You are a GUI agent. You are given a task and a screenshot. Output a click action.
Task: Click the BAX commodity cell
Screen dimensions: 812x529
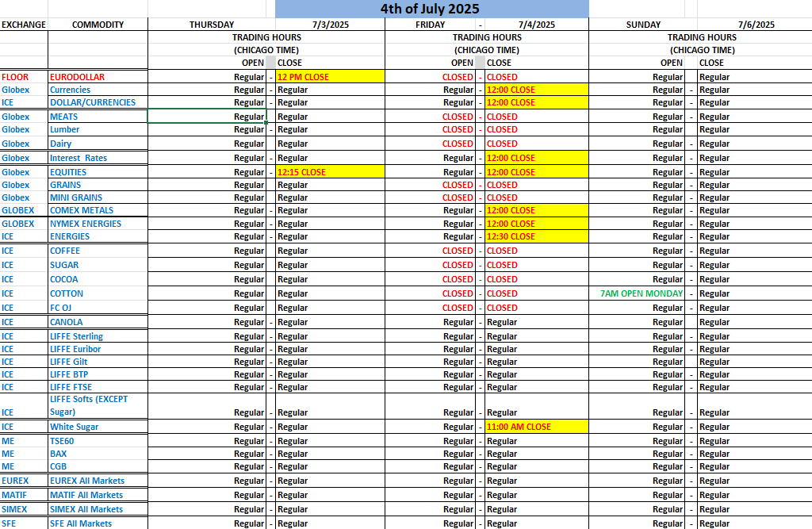(x=98, y=454)
